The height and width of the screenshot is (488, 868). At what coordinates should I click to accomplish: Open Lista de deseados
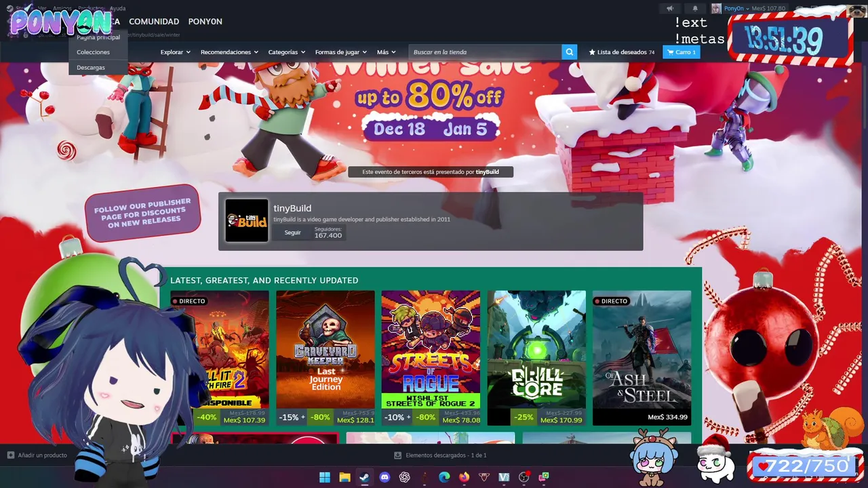click(x=622, y=52)
